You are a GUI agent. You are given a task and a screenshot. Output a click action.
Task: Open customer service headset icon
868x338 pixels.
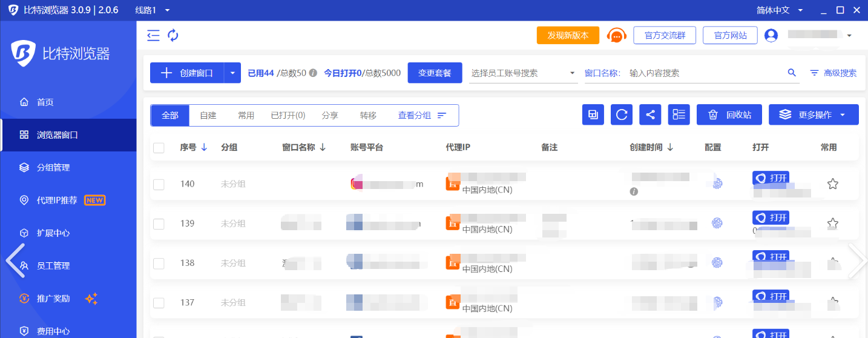click(616, 36)
